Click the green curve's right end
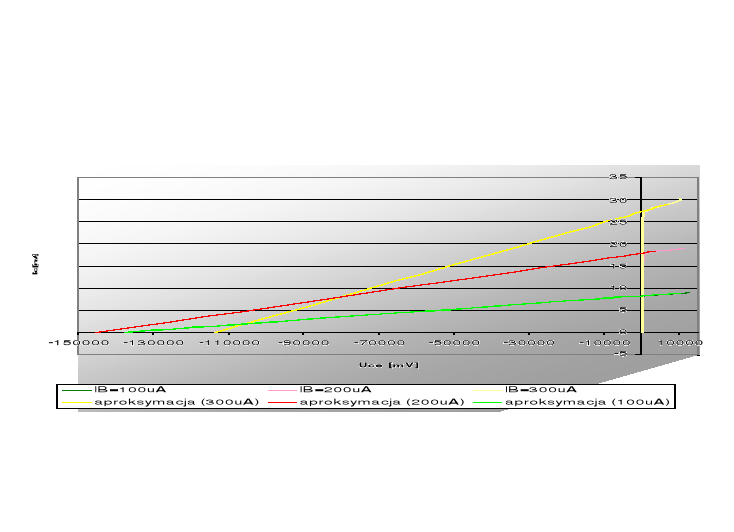This screenshot has height=532, width=734. tap(689, 292)
